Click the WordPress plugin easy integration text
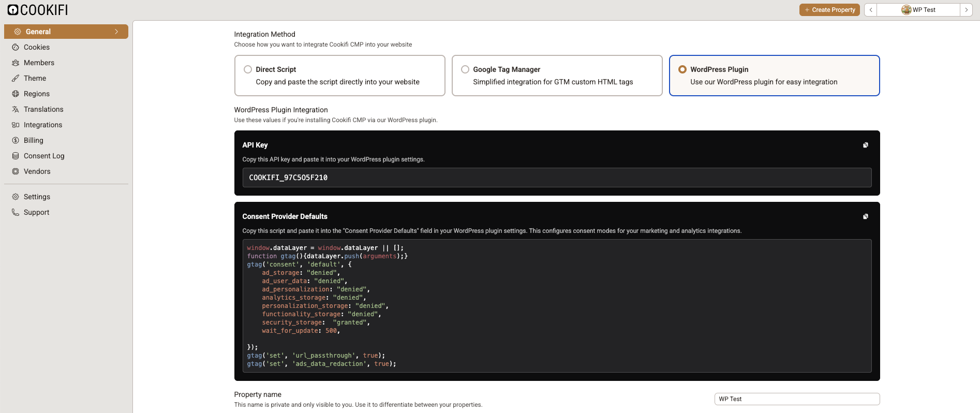This screenshot has width=980, height=413. pyautogui.click(x=764, y=82)
